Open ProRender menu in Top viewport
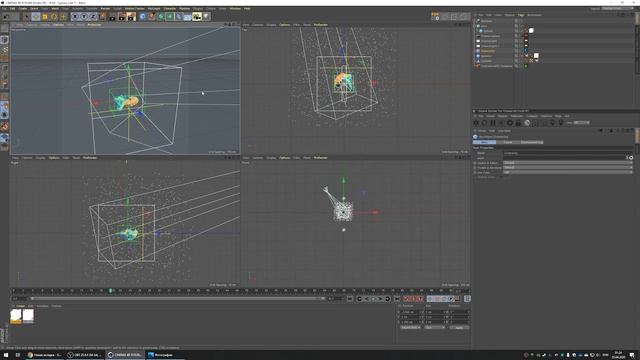The image size is (640, 360). point(320,25)
